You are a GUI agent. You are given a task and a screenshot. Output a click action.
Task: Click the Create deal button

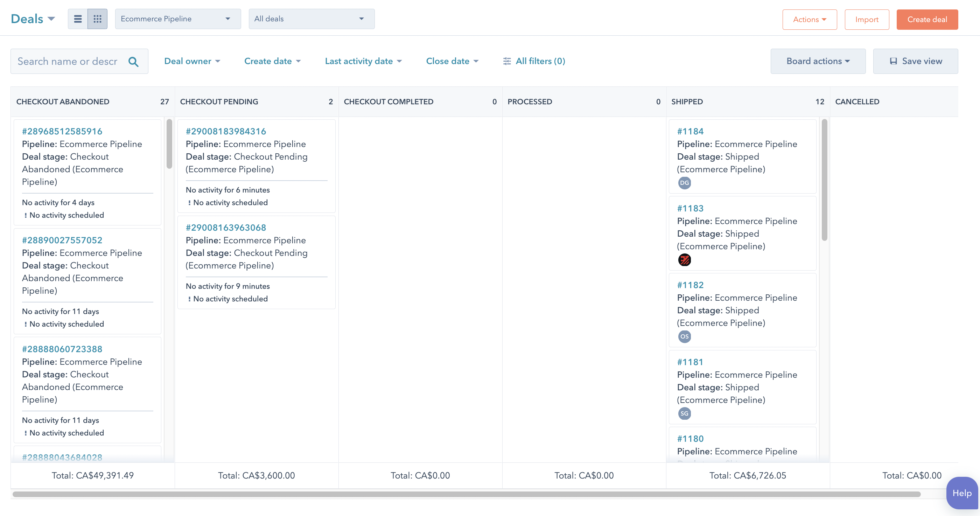[927, 19]
